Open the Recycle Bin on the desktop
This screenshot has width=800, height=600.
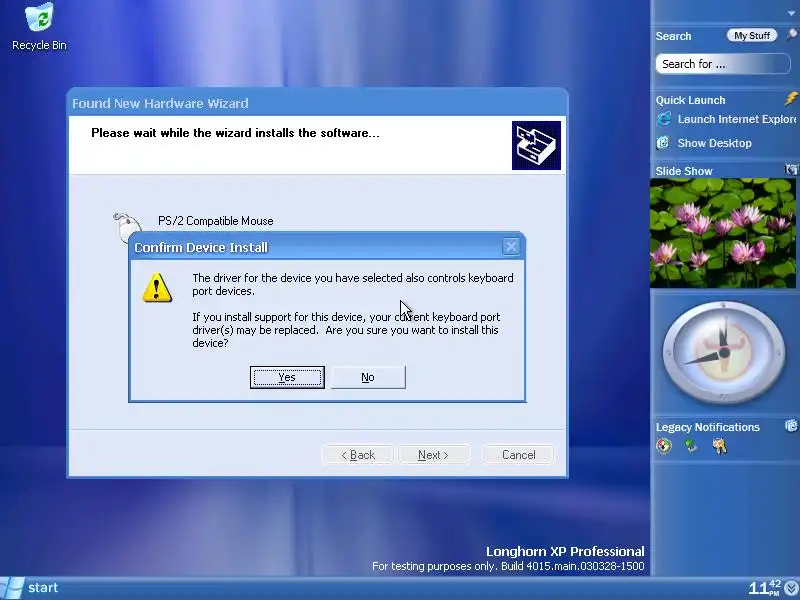tap(39, 27)
